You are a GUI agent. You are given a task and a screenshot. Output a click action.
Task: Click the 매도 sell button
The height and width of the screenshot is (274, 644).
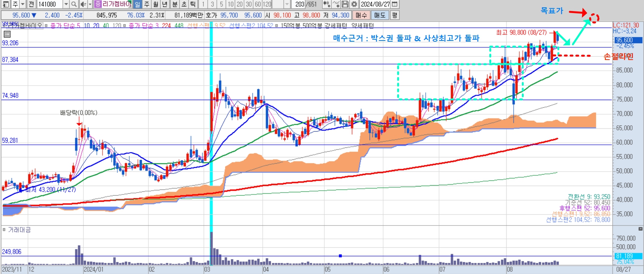click(x=380, y=15)
